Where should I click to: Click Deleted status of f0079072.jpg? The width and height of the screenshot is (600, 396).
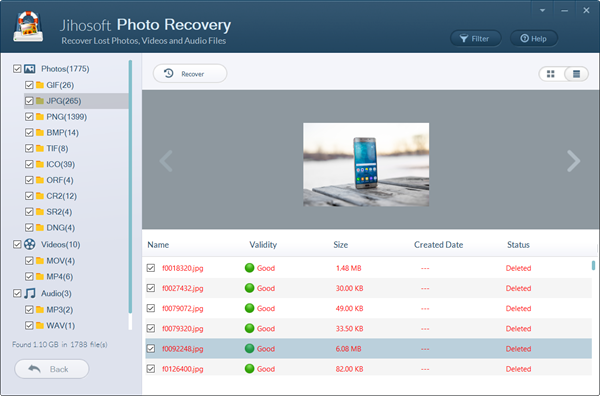(518, 308)
